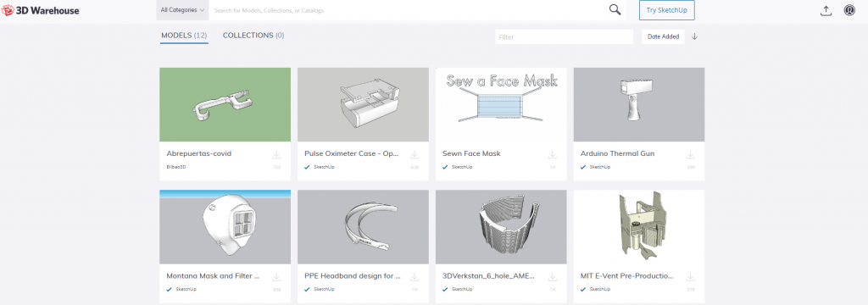
Task: Reverse sort order with arrow icon
Action: click(695, 36)
